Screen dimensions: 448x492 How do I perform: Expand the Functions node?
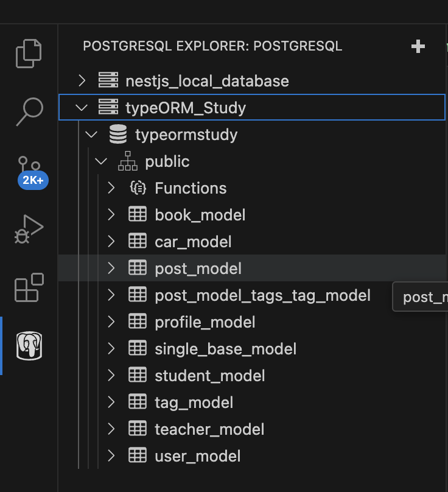tap(111, 188)
